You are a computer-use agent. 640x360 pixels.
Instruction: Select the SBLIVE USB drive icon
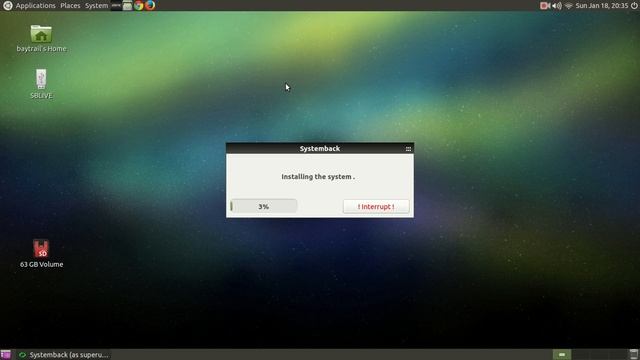tap(41, 84)
